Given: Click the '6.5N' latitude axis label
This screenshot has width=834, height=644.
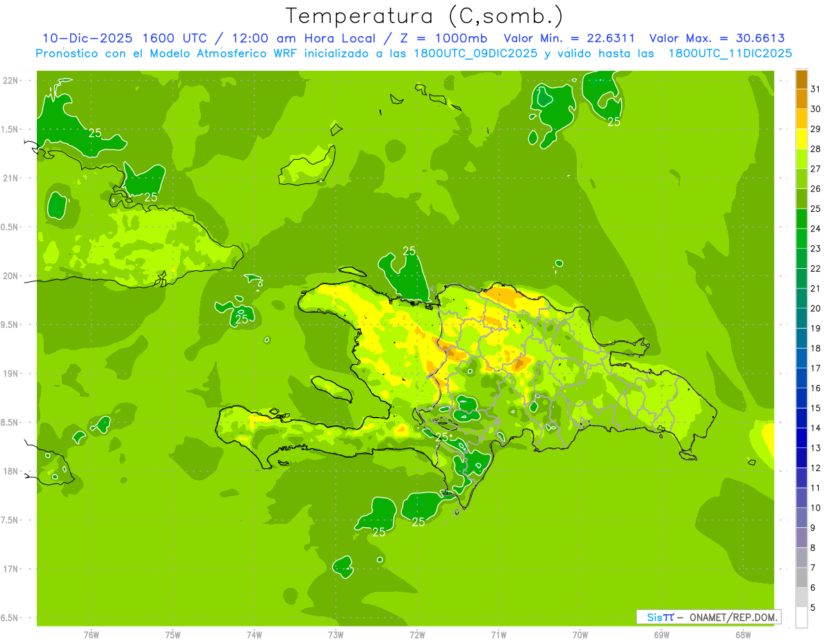Looking at the screenshot, I should [10, 618].
